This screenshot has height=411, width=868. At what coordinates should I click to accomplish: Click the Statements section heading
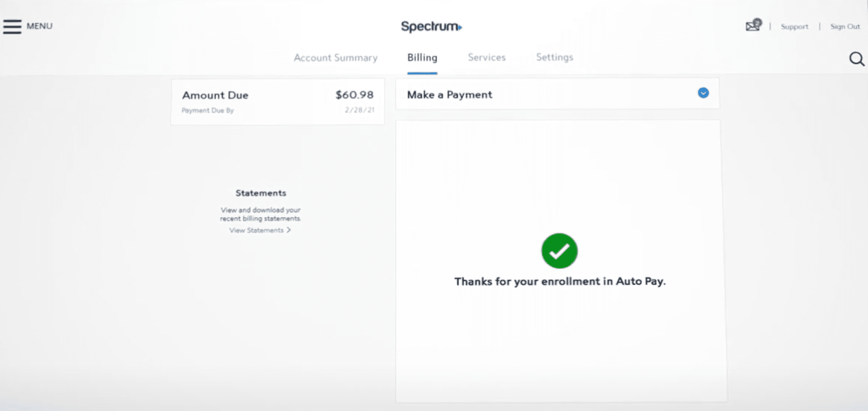[261, 193]
